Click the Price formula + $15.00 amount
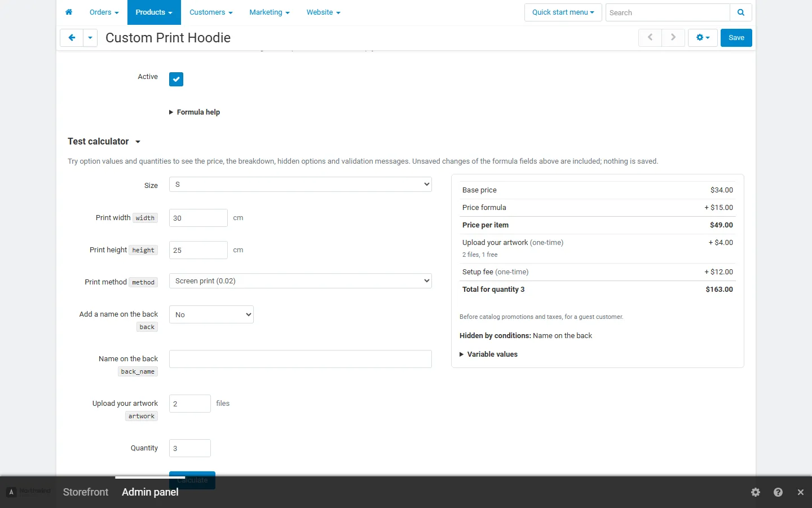Viewport: 812px width, 508px height. pos(719,208)
